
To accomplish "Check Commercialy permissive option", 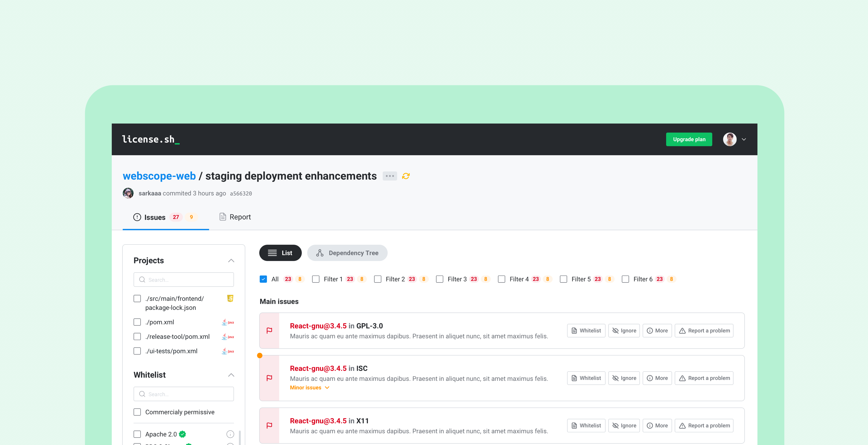I will click(137, 412).
